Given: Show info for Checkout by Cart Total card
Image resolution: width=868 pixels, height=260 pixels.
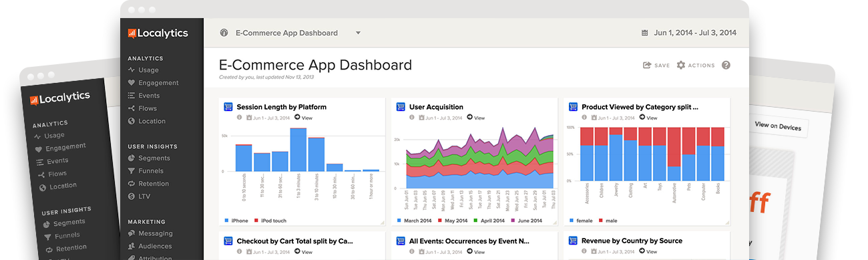Looking at the screenshot, I should (239, 252).
